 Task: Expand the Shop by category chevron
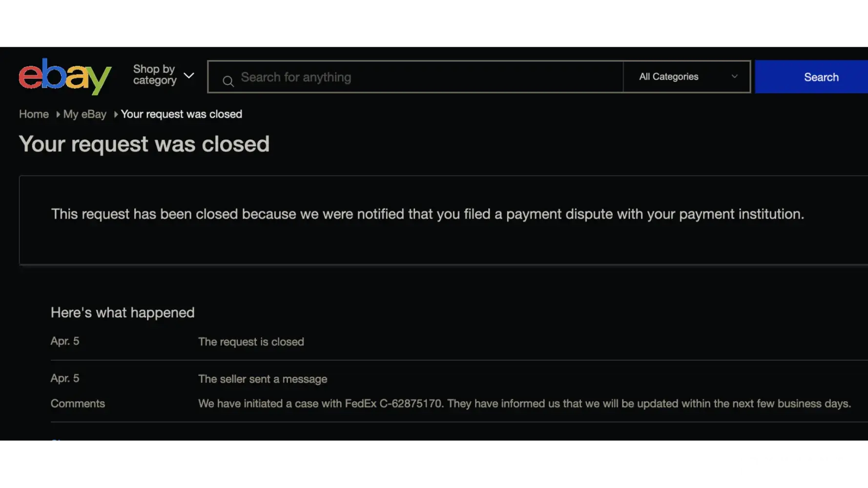coord(189,76)
